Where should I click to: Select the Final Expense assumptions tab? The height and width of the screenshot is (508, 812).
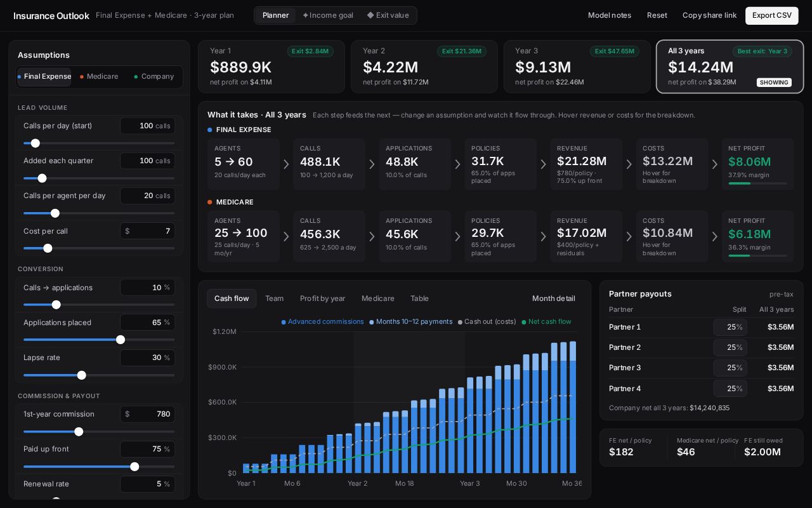tap(44, 77)
